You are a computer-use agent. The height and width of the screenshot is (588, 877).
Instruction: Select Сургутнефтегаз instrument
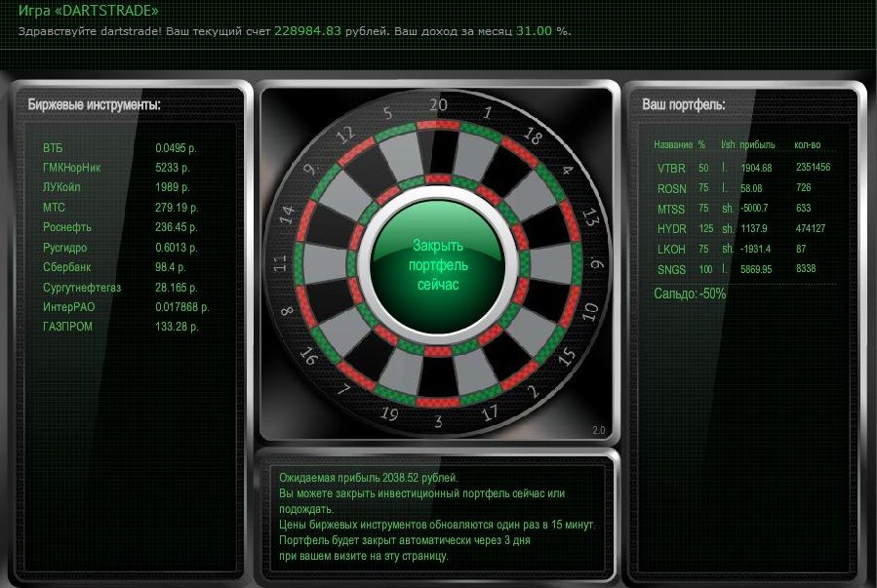[x=120, y=288]
